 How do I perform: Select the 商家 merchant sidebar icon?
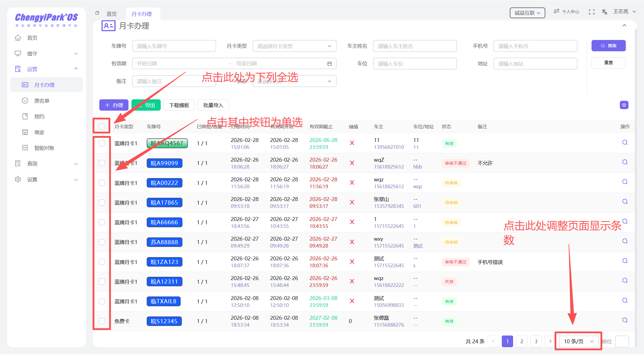click(25, 132)
